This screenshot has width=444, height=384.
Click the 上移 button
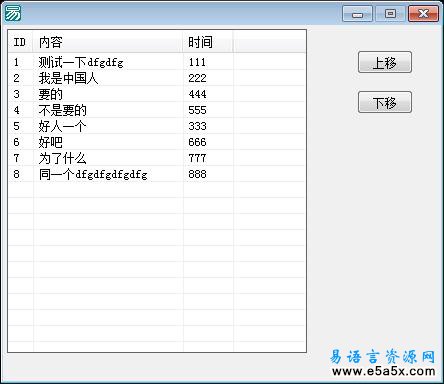click(x=385, y=62)
